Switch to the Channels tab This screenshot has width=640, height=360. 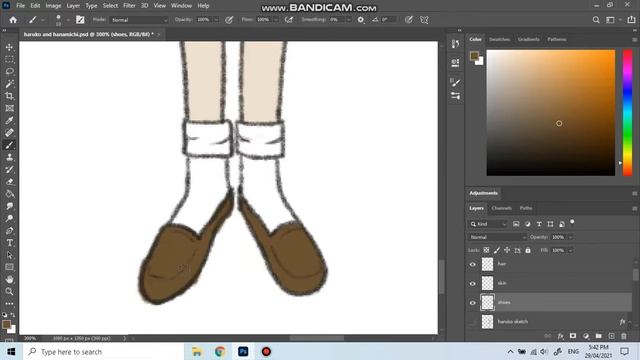[501, 208]
